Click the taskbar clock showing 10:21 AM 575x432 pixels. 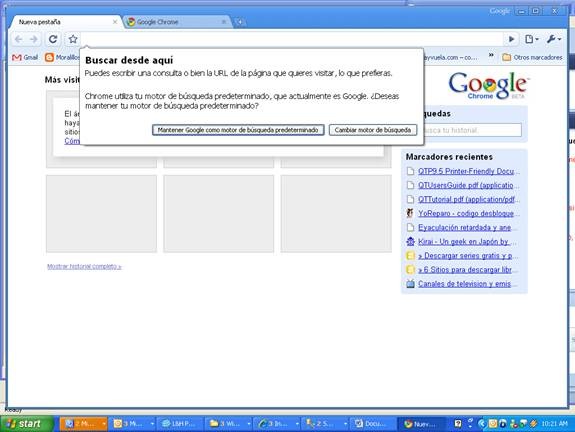click(x=554, y=424)
